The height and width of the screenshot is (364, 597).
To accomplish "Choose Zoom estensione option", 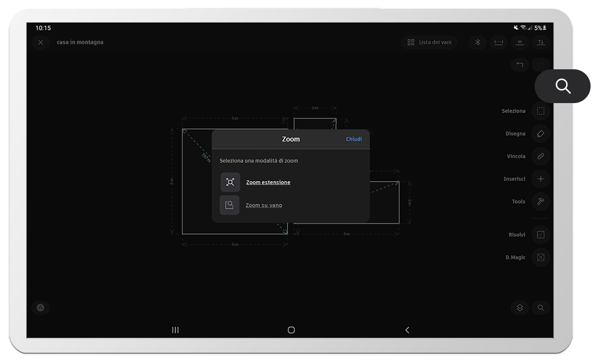I will pyautogui.click(x=268, y=182).
